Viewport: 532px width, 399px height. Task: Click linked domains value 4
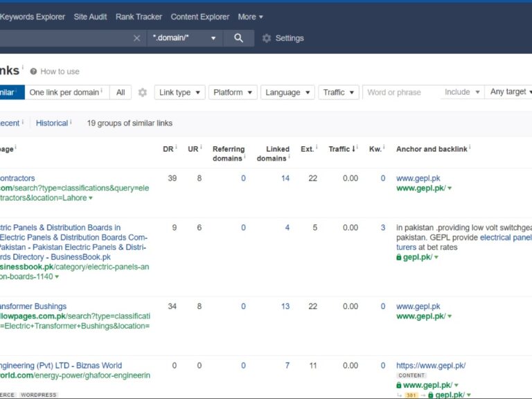(287, 228)
